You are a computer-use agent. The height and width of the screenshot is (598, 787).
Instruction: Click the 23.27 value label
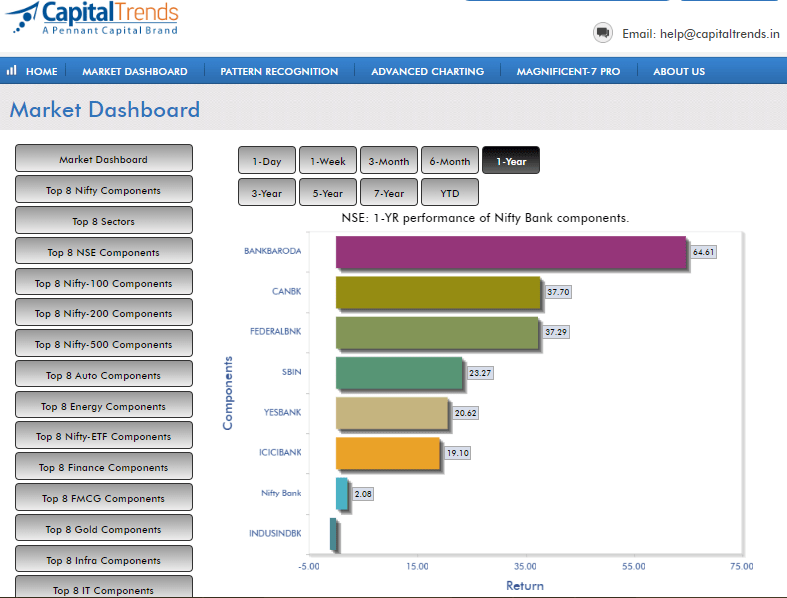pyautogui.click(x=480, y=373)
